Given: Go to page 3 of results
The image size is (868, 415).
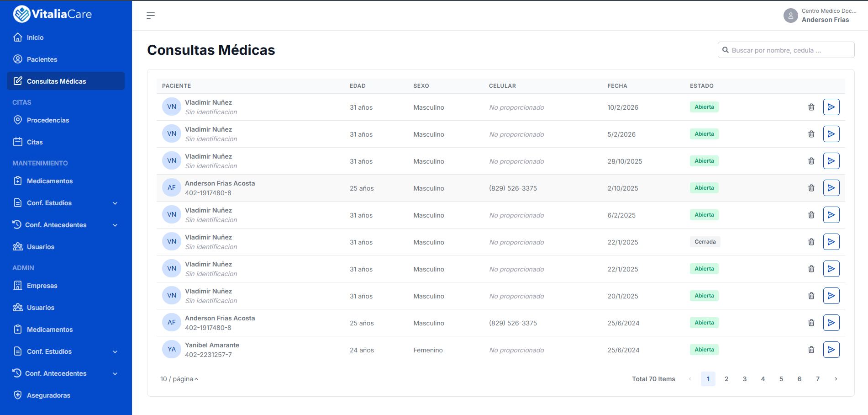Looking at the screenshot, I should (x=745, y=379).
